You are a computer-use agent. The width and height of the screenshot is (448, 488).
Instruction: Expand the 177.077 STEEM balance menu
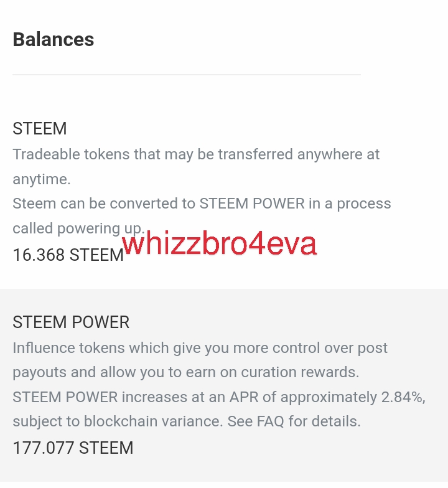point(73,448)
